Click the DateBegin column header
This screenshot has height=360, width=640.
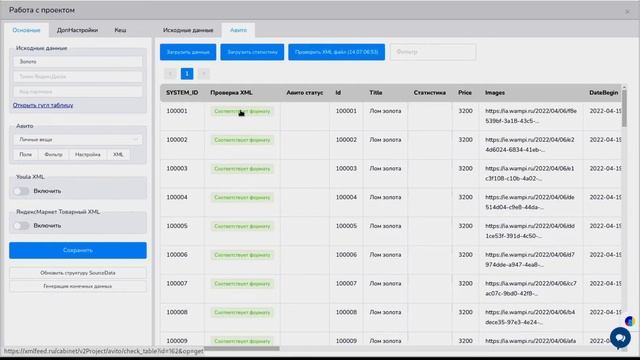(x=603, y=93)
